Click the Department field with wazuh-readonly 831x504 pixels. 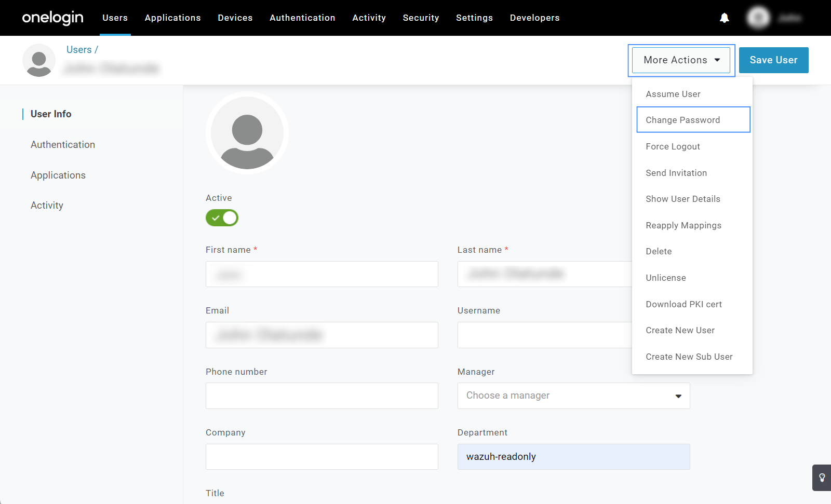point(573,457)
